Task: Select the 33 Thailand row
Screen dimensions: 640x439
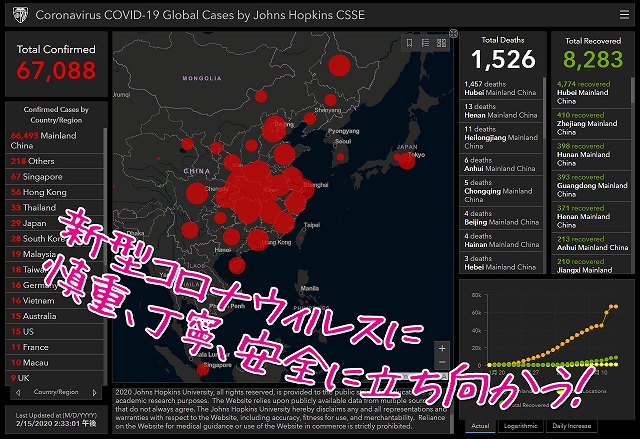Action: [54, 208]
